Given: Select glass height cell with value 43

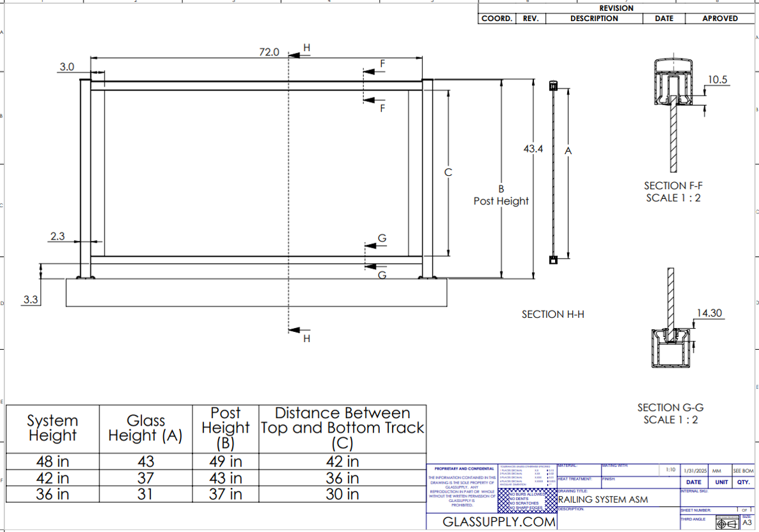Looking at the screenshot, I should coord(146,462).
